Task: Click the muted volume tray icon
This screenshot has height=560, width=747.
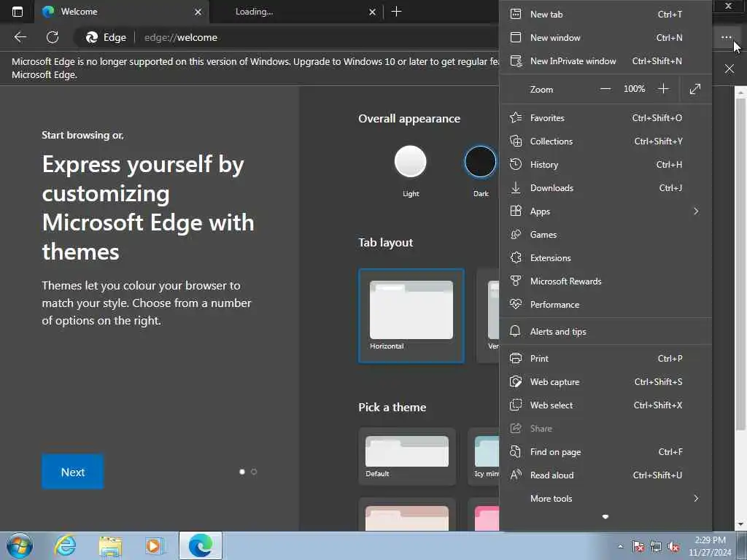Action: click(x=673, y=547)
